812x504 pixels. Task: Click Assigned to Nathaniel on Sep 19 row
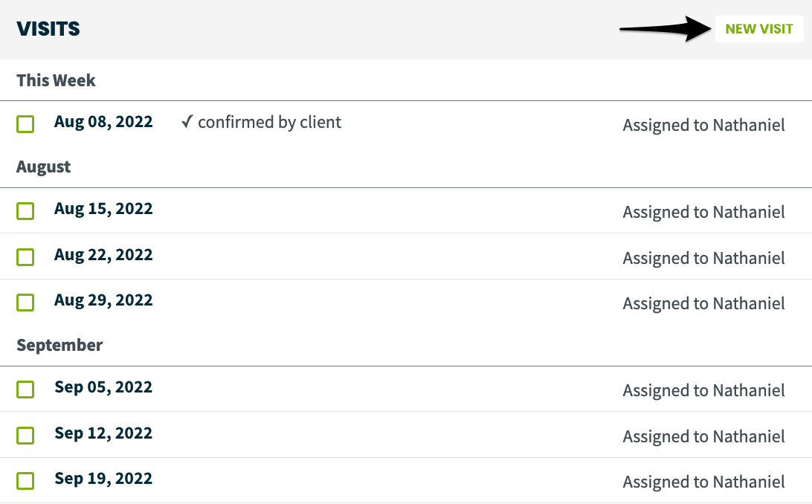click(x=703, y=482)
